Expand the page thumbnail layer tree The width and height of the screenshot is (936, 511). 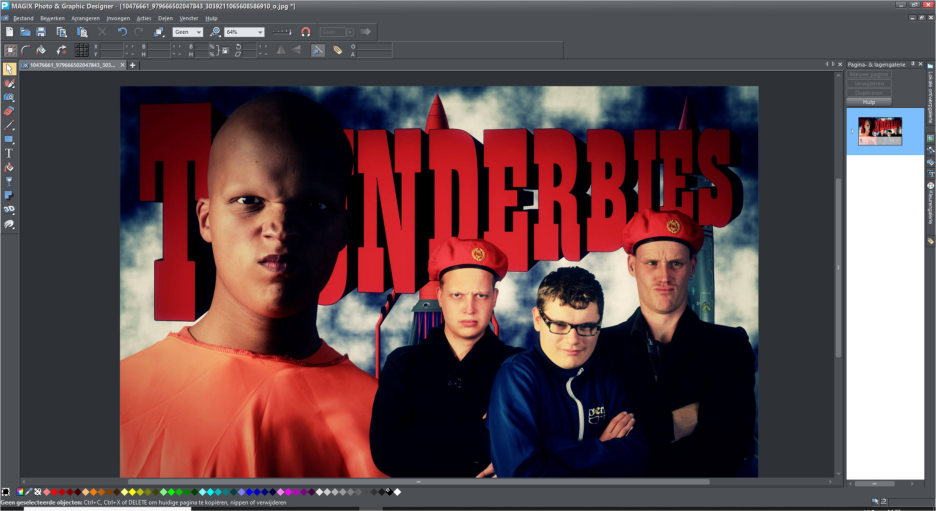(x=852, y=131)
